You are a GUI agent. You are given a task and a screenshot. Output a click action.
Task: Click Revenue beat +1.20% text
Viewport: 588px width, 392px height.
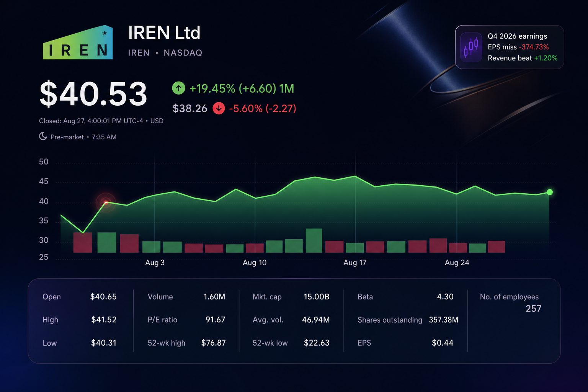coord(523,58)
